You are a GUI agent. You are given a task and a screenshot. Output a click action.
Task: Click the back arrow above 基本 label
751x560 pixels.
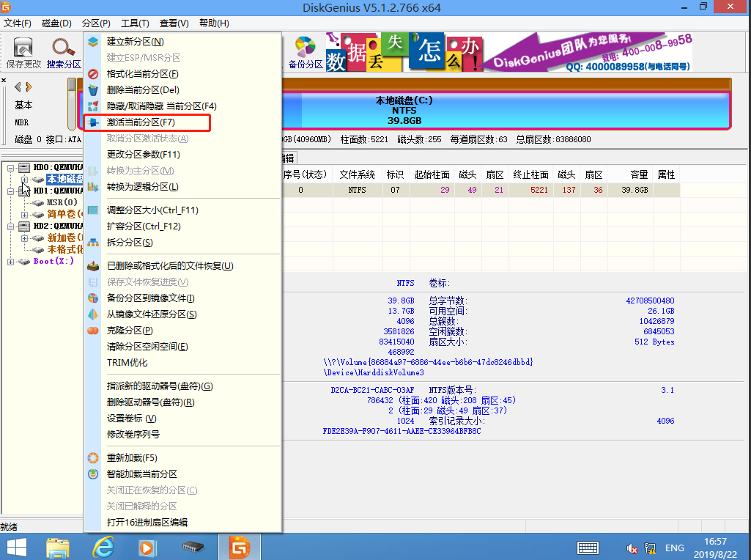coord(18,86)
